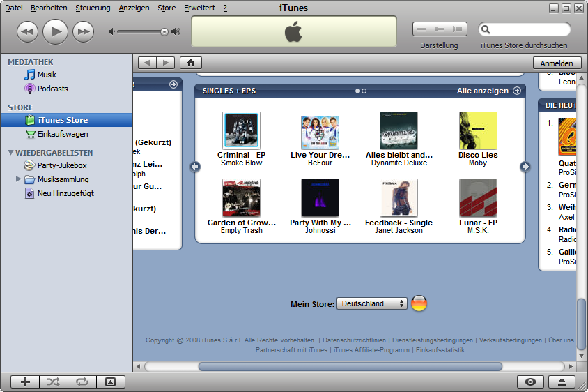This screenshot has height=392, width=588.
Task: Adjust the volume slider
Action: click(164, 31)
